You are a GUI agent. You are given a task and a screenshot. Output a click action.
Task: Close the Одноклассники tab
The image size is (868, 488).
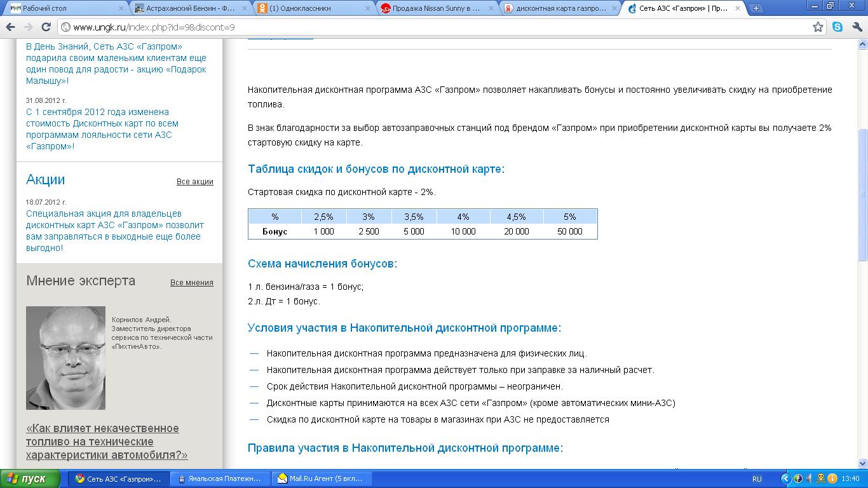click(x=367, y=9)
